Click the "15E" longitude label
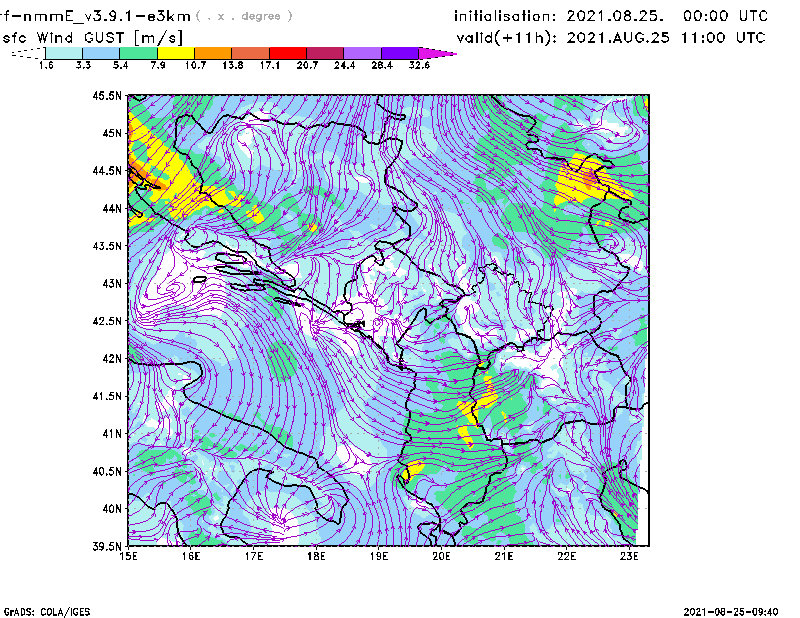Image resolution: width=800 pixels, height=618 pixels. tap(128, 556)
